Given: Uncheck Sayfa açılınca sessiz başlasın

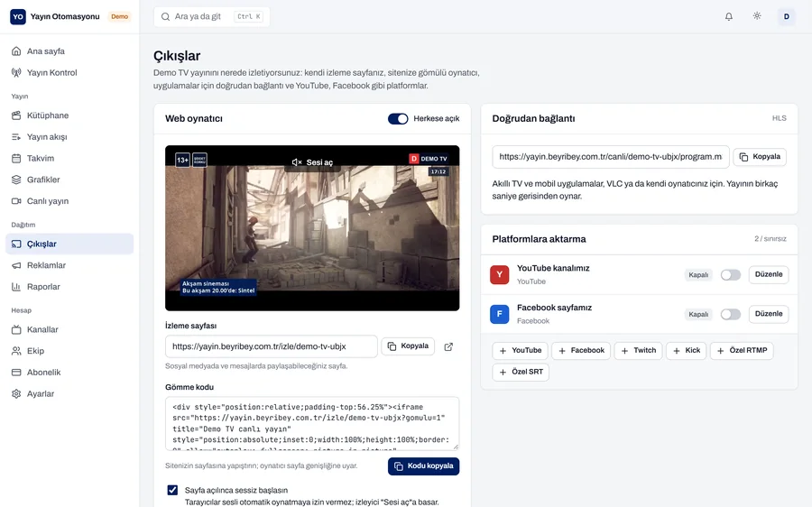Looking at the screenshot, I should (x=172, y=490).
